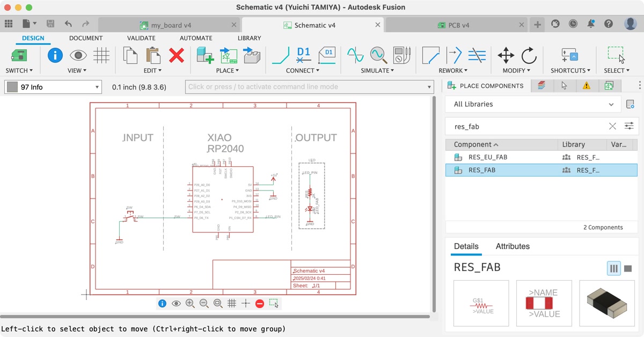Viewport: 644px width, 337px height.
Task: Open the All Libraries dropdown
Action: (x=533, y=104)
